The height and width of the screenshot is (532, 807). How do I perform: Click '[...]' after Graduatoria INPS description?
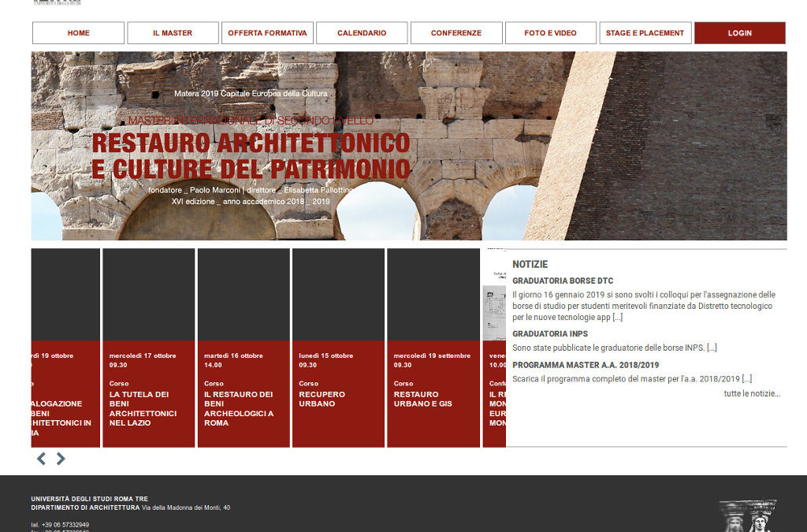tap(712, 348)
